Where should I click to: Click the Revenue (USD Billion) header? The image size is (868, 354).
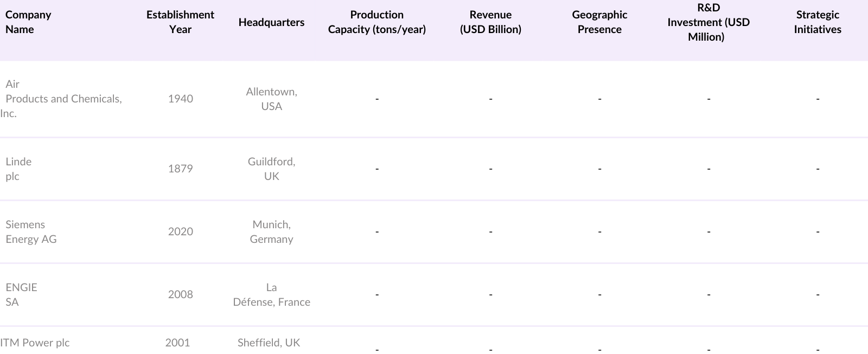(x=490, y=22)
